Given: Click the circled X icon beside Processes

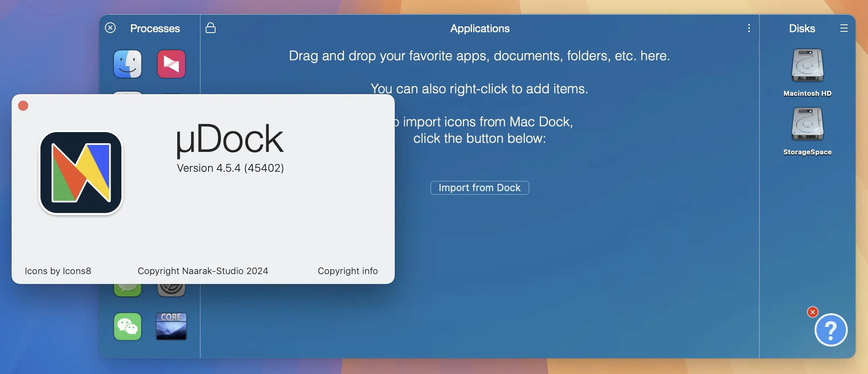Looking at the screenshot, I should coord(110,28).
